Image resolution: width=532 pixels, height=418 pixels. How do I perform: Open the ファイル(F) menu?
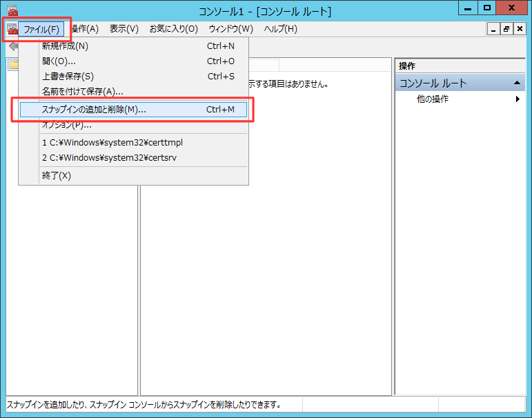(41, 29)
